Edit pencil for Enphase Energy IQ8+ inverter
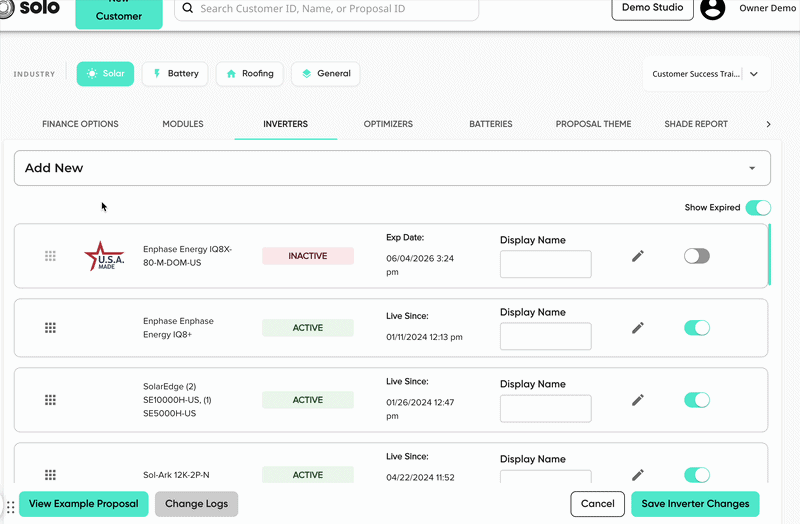Viewport: 800px width, 524px height. click(638, 328)
